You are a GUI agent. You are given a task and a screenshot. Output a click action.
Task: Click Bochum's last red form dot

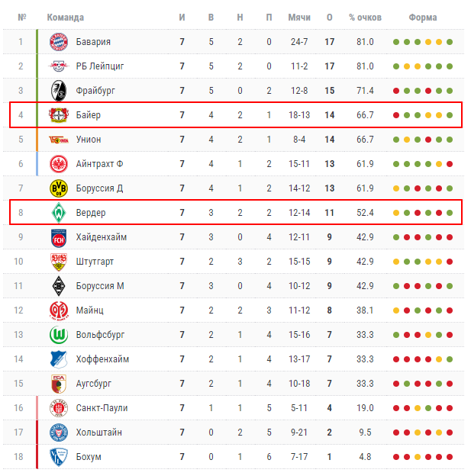point(450,457)
